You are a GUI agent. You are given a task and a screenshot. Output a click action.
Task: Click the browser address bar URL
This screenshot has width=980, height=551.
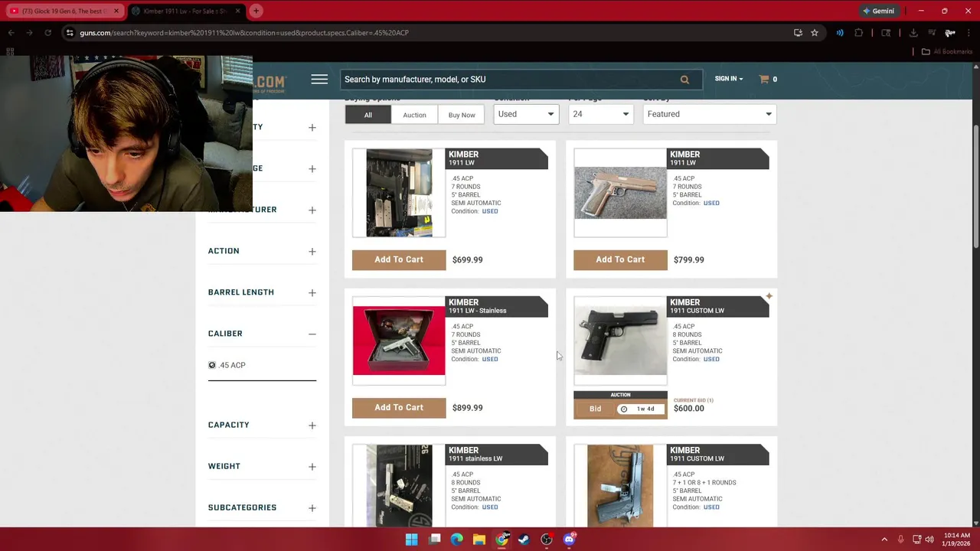(x=244, y=33)
